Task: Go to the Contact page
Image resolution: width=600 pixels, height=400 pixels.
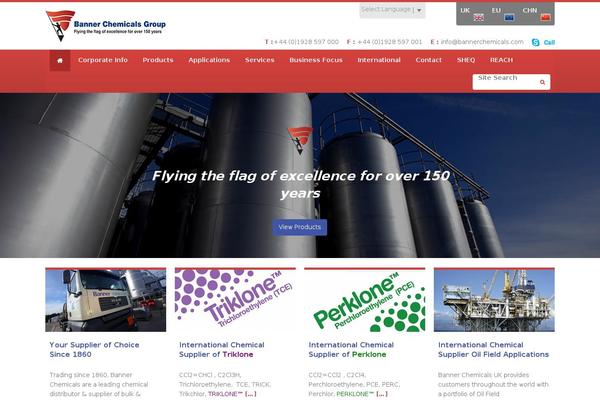Action: pos(429,60)
